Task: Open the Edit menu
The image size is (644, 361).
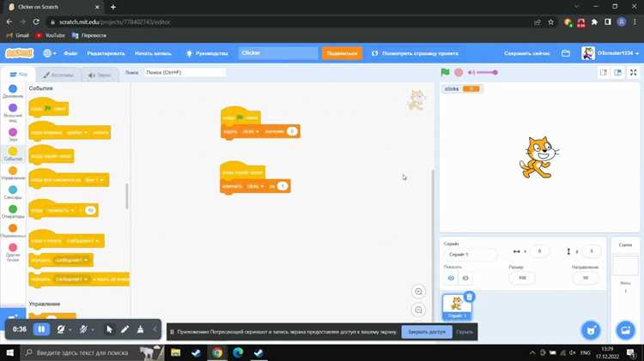Action: (x=106, y=53)
